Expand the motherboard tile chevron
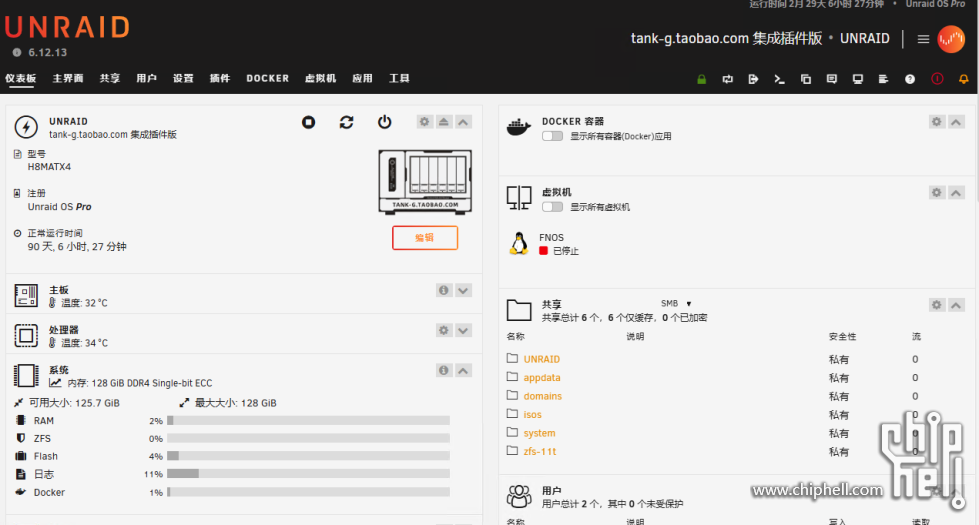 click(463, 290)
